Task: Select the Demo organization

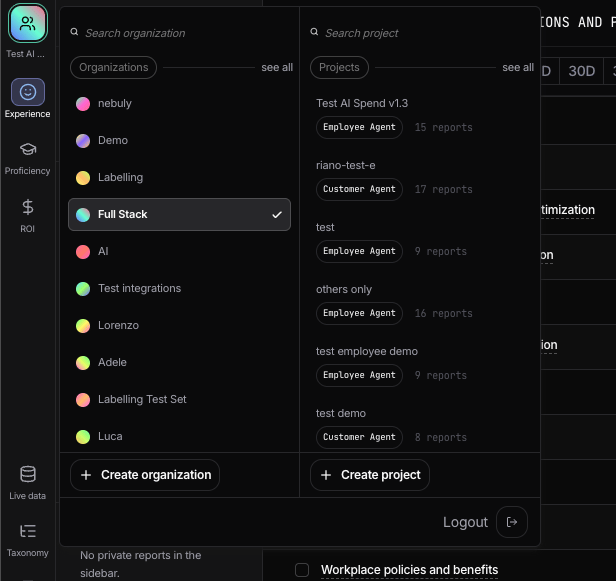Action: [x=179, y=141]
